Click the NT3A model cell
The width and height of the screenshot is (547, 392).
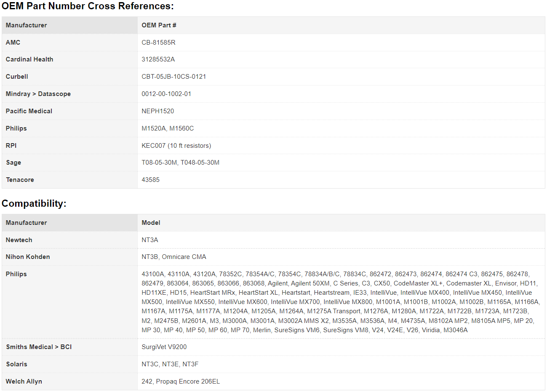coord(341,240)
